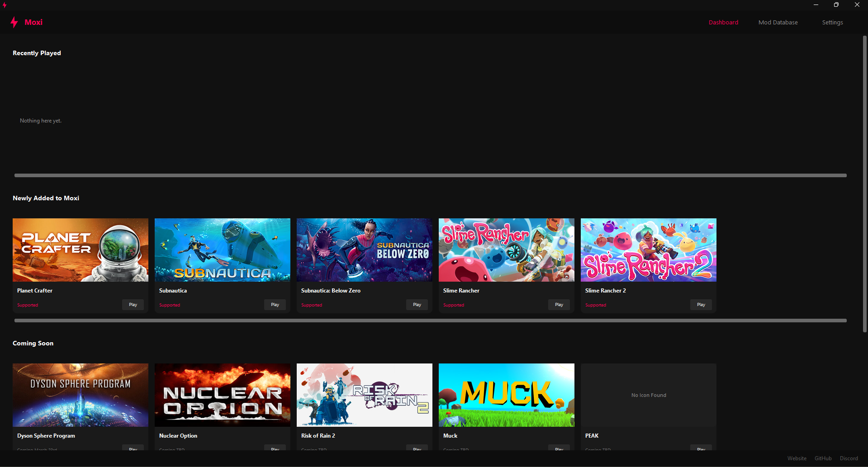Click Supported status under Slime Rancher 2

pos(596,305)
